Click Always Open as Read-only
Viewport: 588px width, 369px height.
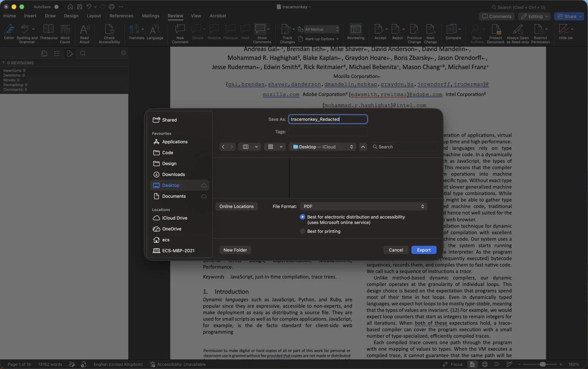pos(518,33)
